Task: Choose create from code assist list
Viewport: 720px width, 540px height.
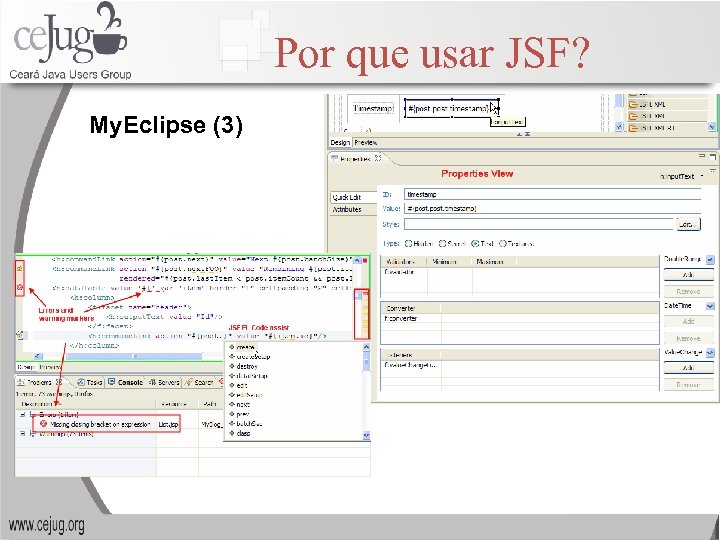Action: pos(245,347)
